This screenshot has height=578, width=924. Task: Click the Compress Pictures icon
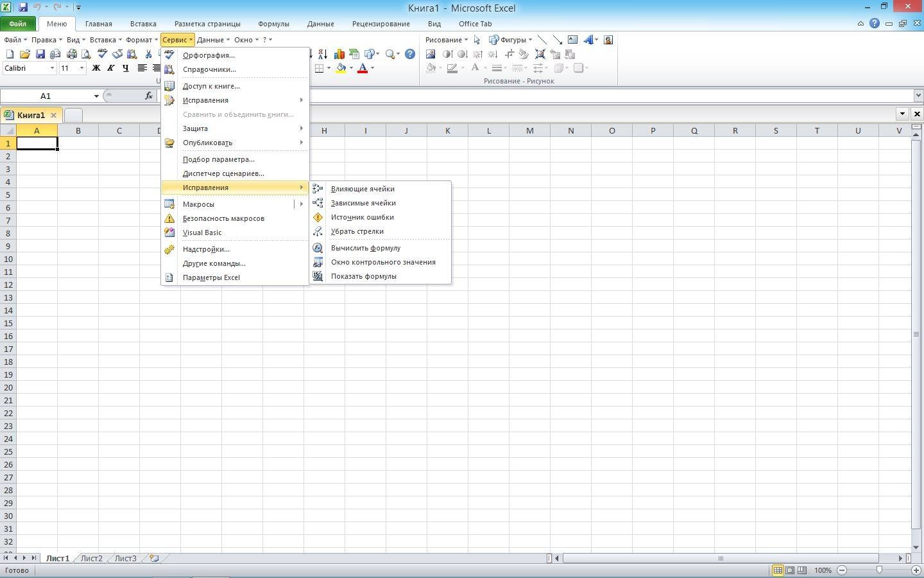click(540, 55)
